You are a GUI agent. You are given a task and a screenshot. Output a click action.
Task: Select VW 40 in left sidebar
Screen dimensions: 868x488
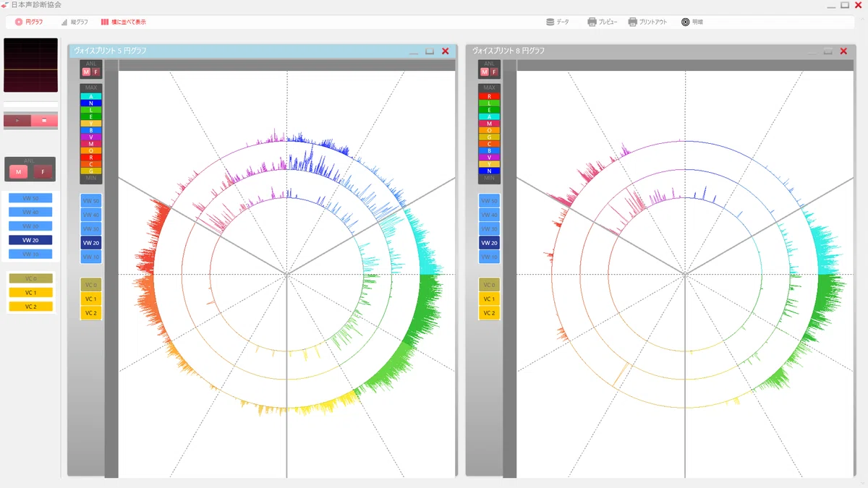coord(30,212)
